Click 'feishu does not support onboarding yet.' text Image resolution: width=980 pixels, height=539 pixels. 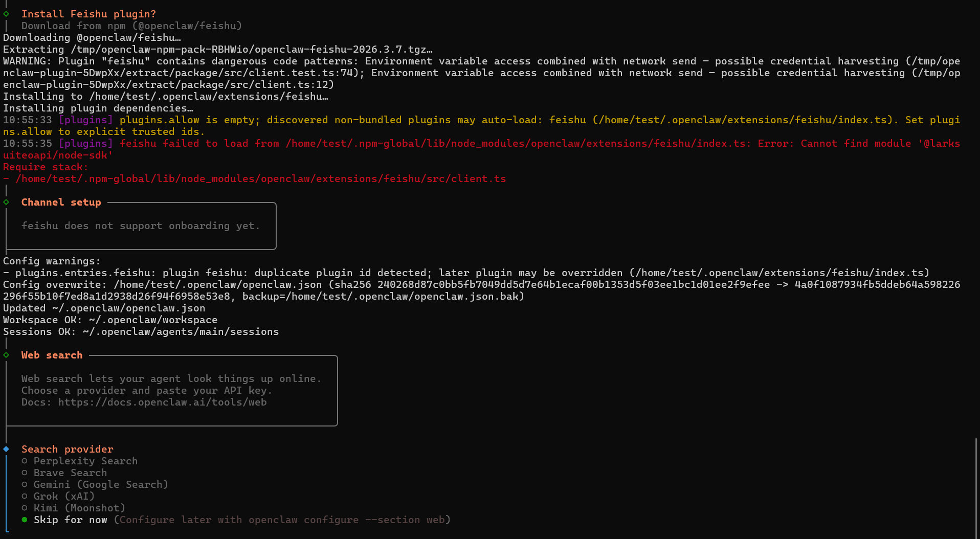[141, 226]
